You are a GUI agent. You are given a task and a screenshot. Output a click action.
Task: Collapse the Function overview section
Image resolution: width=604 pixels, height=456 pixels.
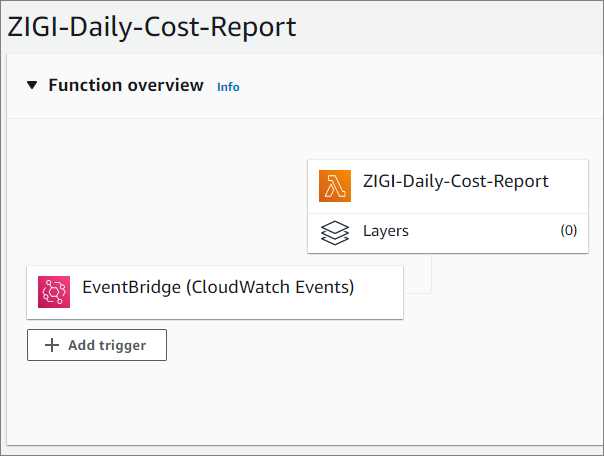32,85
